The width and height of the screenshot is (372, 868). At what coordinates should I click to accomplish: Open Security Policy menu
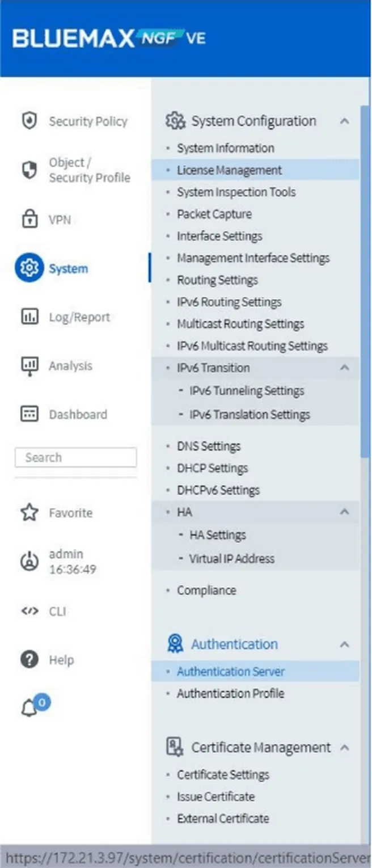click(88, 121)
